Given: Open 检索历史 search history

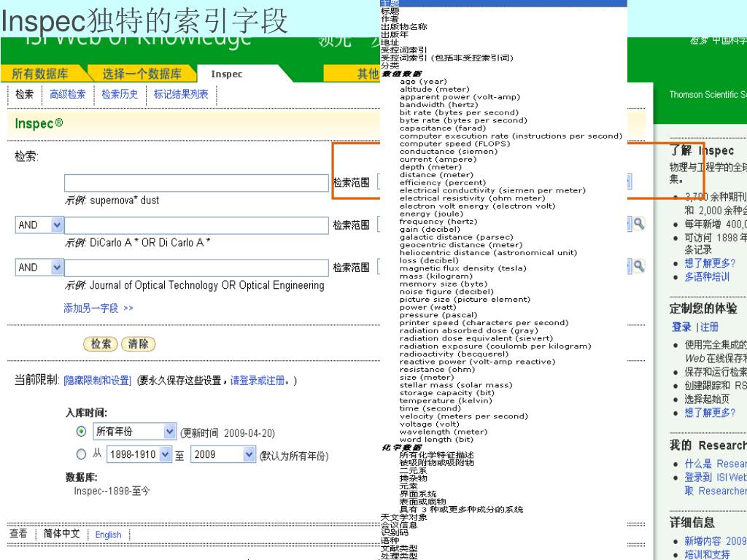Looking at the screenshot, I should 120,94.
